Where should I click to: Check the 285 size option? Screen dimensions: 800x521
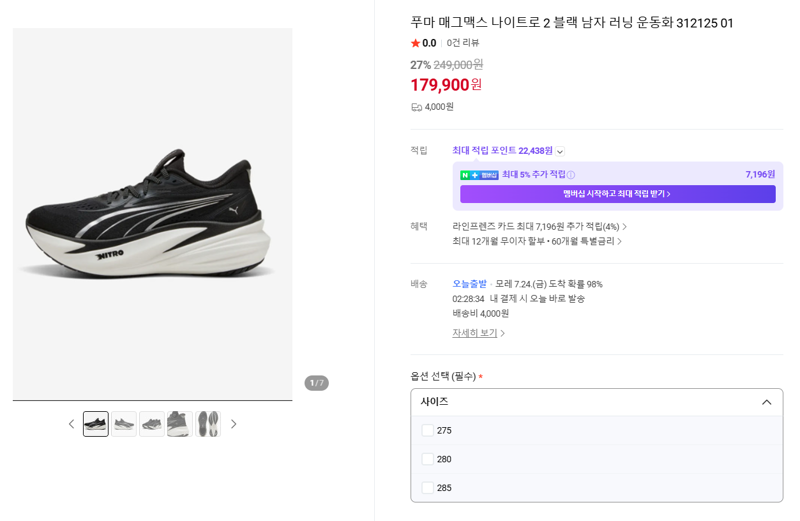[428, 487]
